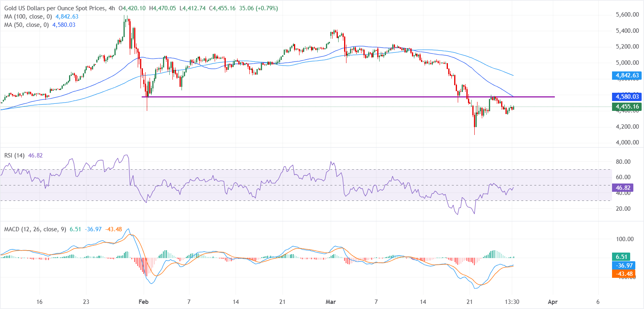644x309 pixels.
Task: Click the Apr label on time axis
Action: (x=552, y=302)
